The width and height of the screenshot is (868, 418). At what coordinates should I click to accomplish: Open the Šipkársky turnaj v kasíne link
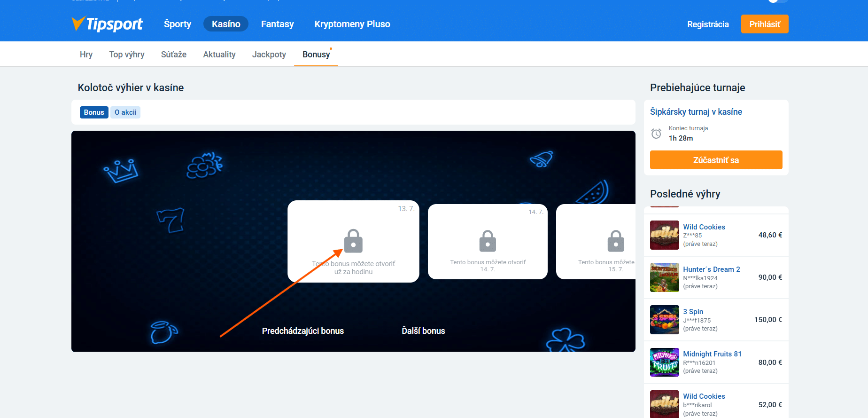pos(696,112)
